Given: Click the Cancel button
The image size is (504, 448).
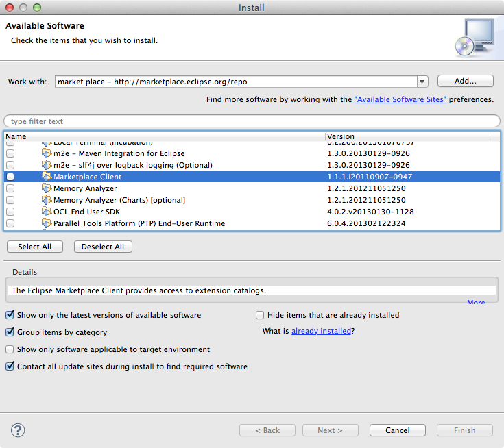Looking at the screenshot, I should tap(397, 430).
